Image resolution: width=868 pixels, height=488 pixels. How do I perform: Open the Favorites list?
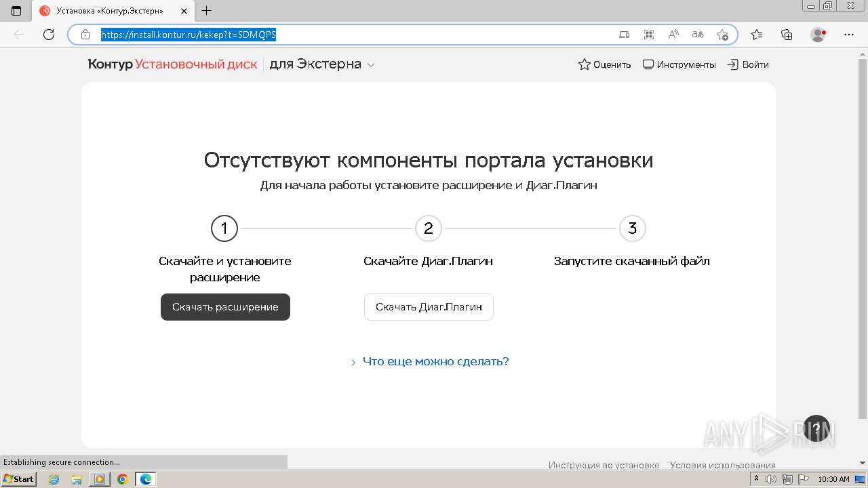tap(757, 35)
